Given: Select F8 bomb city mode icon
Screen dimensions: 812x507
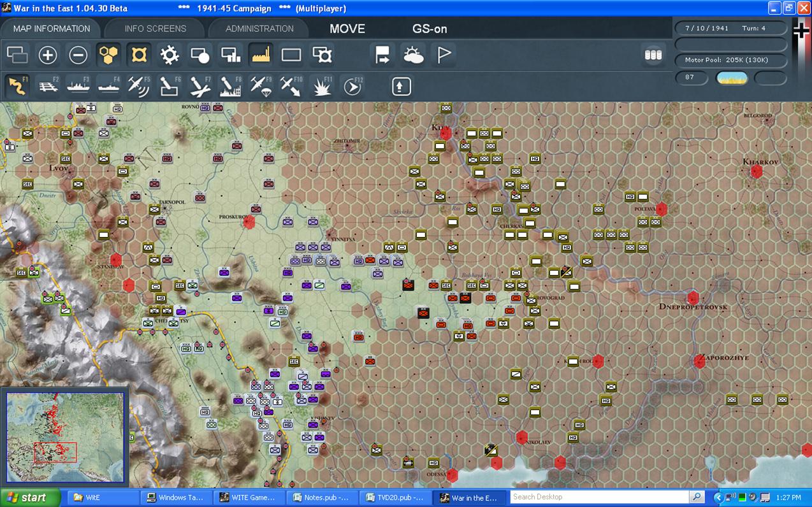Looking at the screenshot, I should point(231,86).
